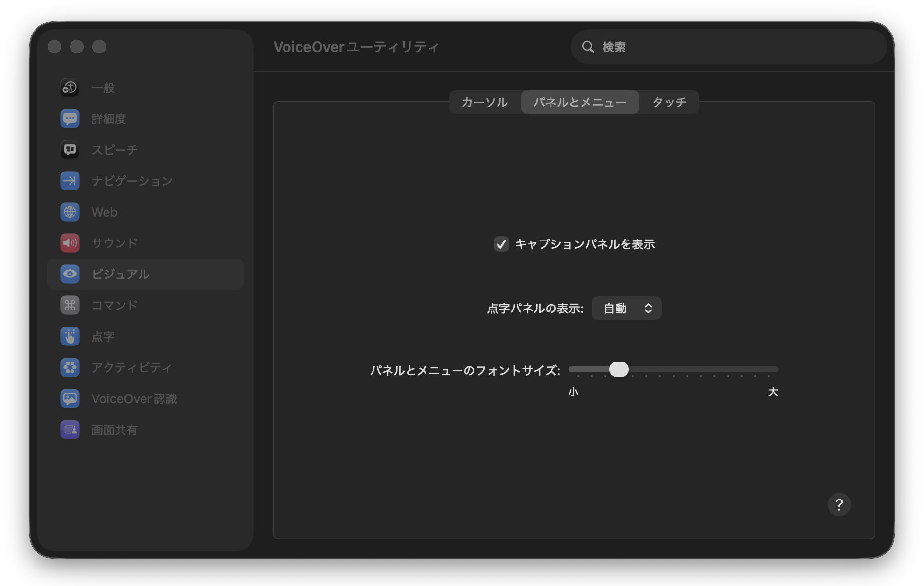Switch to the タッチ tab
Image resolution: width=924 pixels, height=586 pixels.
(x=669, y=102)
